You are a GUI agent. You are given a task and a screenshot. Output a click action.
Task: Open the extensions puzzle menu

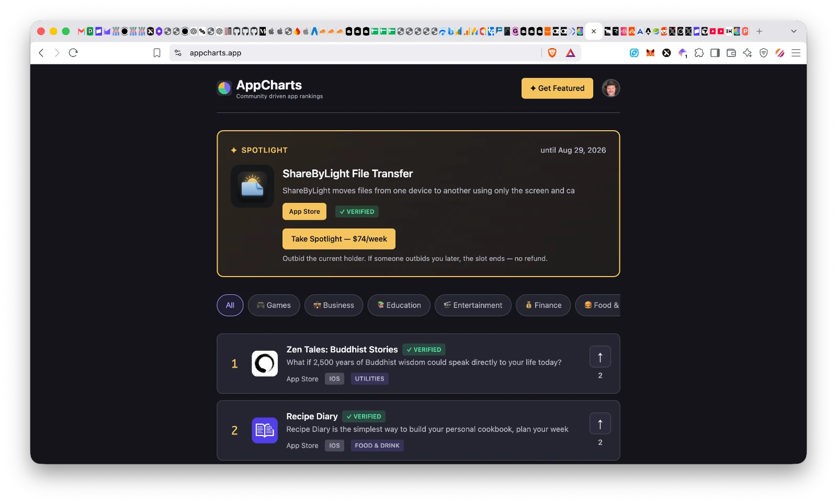pos(699,53)
